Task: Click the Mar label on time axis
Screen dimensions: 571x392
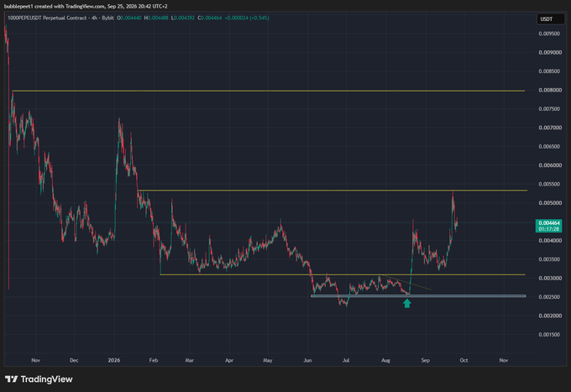Action: pyautogui.click(x=190, y=360)
